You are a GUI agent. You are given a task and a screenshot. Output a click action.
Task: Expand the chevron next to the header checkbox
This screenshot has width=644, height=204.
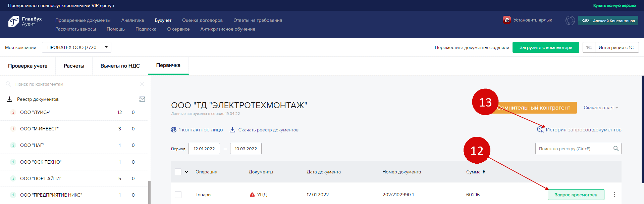point(186,172)
